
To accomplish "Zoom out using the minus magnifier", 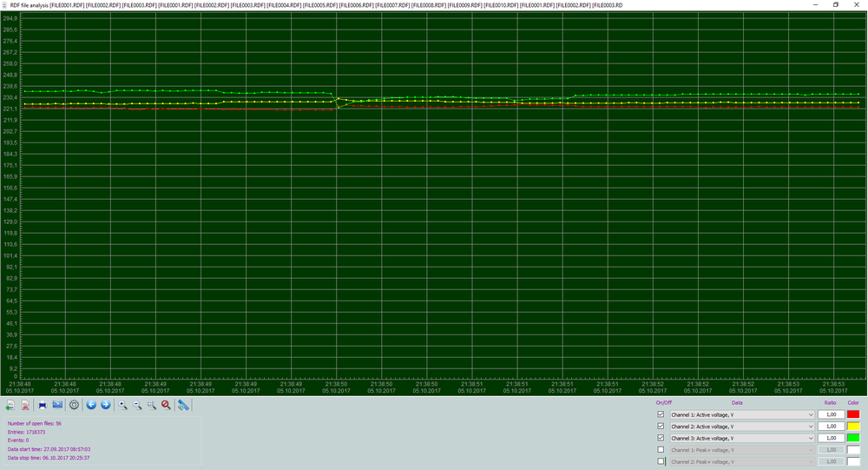I will (x=137, y=405).
